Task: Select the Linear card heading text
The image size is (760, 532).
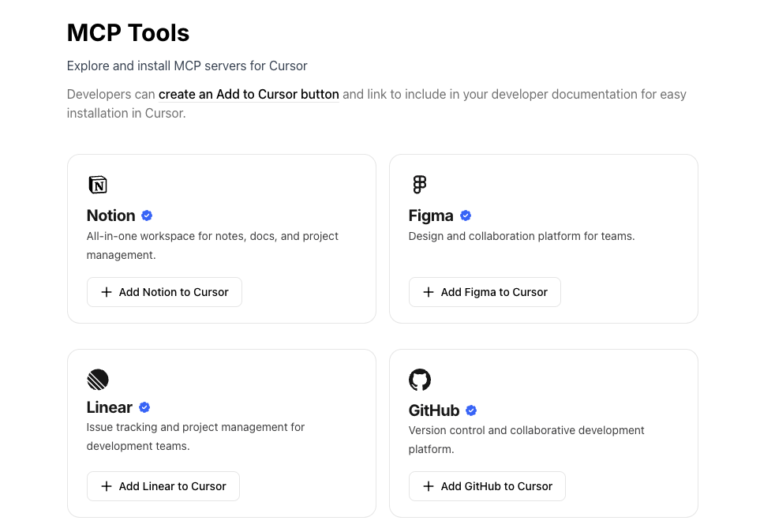Action: point(110,407)
